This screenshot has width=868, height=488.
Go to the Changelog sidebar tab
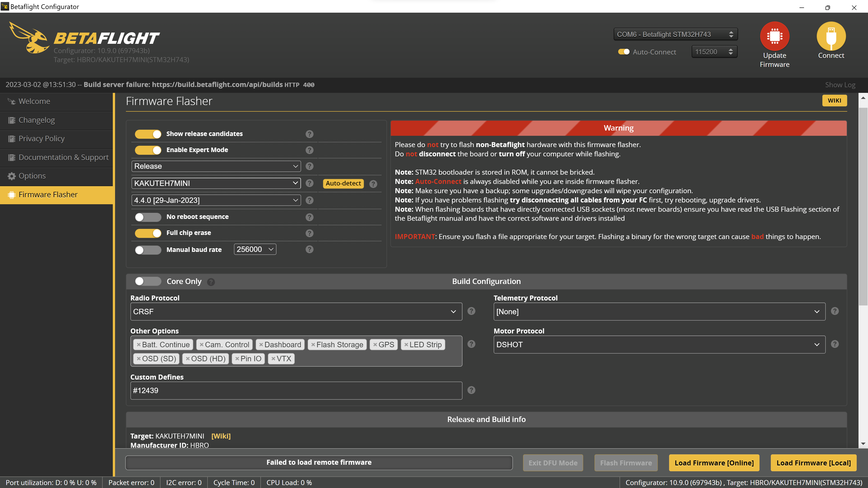coord(36,120)
